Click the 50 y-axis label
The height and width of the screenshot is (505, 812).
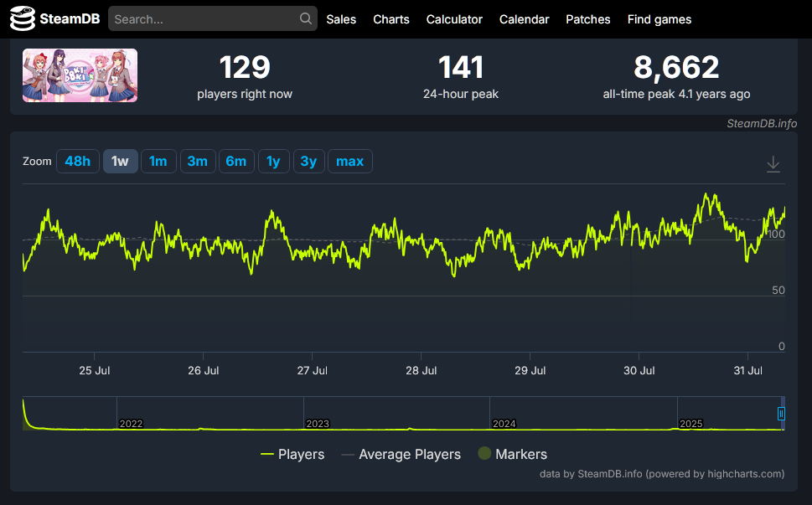coord(778,291)
